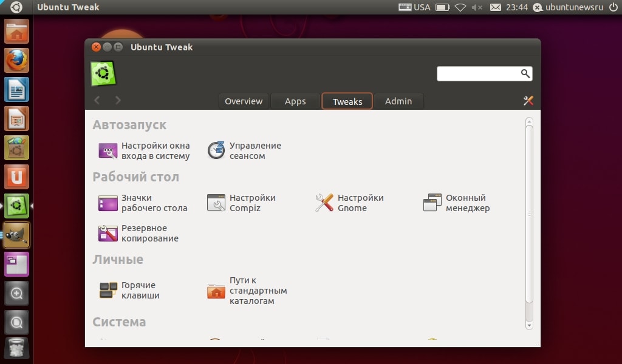The height and width of the screenshot is (364, 622).
Task: Click the Система section heading
Action: [x=119, y=322]
